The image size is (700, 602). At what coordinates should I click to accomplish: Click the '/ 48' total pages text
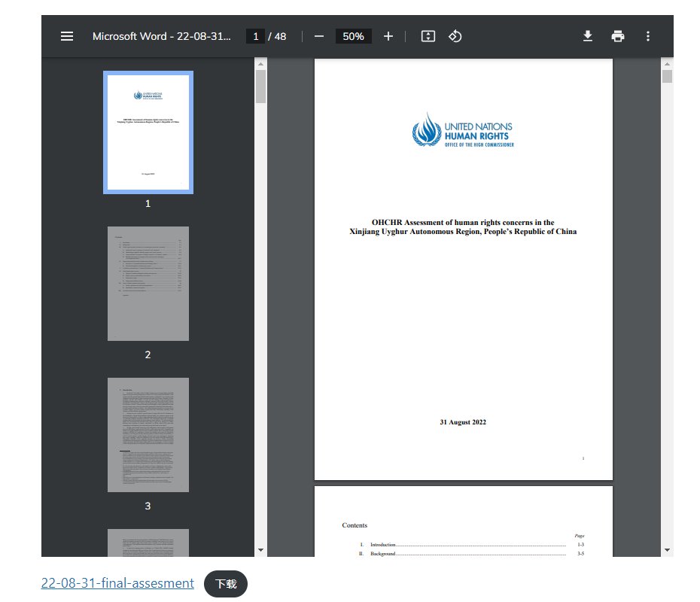(x=277, y=36)
